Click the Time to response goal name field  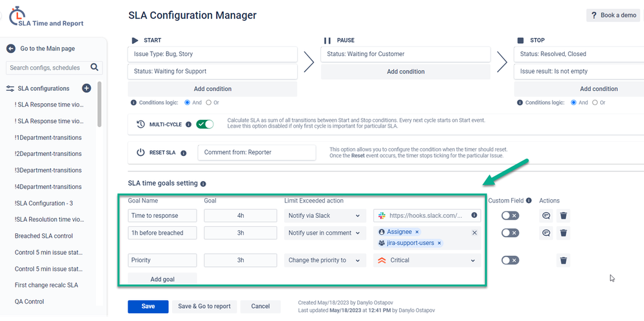point(162,215)
